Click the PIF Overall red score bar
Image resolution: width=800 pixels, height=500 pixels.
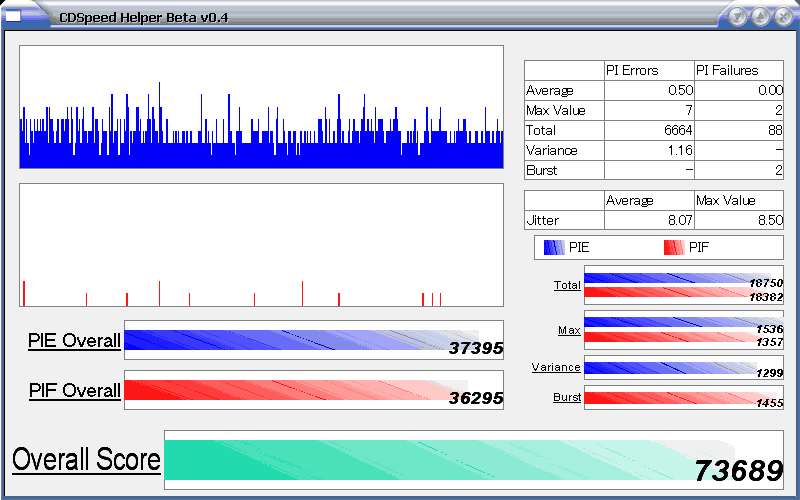click(x=300, y=390)
